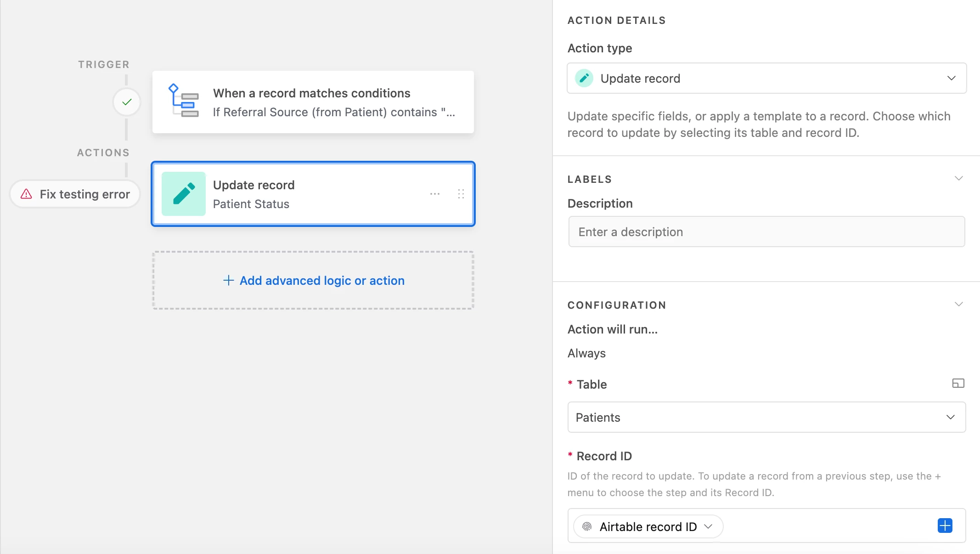Image resolution: width=980 pixels, height=554 pixels.
Task: Click the empty area of the Record ID input
Action: click(x=827, y=526)
